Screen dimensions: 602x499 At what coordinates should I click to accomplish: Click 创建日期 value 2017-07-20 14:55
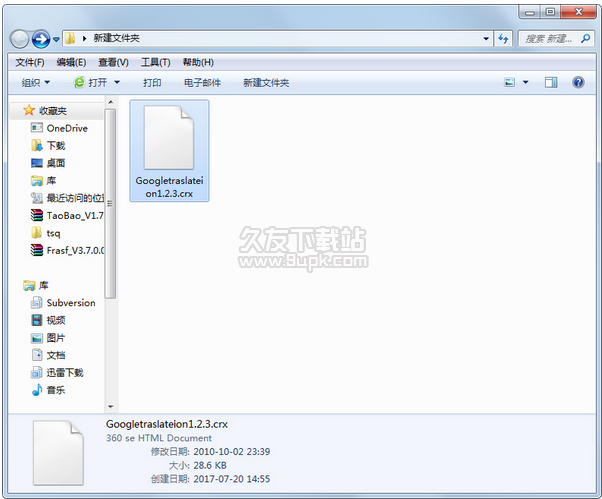click(x=232, y=479)
